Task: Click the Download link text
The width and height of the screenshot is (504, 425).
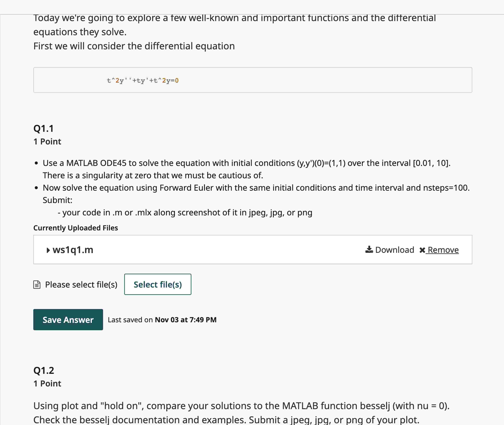Action: 395,250
